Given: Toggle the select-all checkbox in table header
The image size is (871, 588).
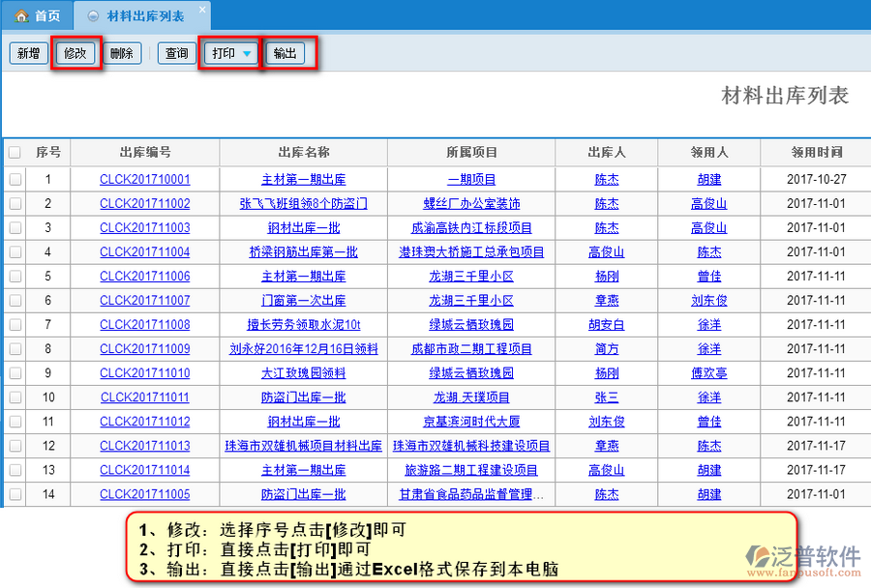Looking at the screenshot, I should pyautogui.click(x=15, y=152).
